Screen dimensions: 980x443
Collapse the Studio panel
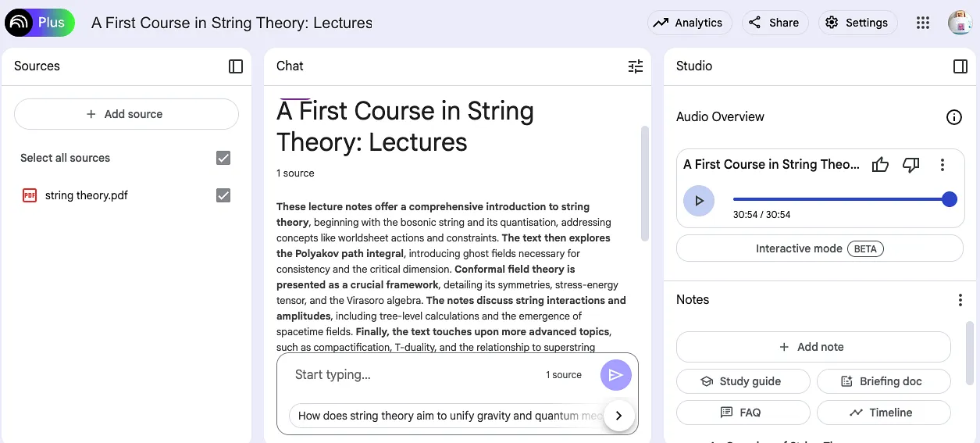pos(961,66)
